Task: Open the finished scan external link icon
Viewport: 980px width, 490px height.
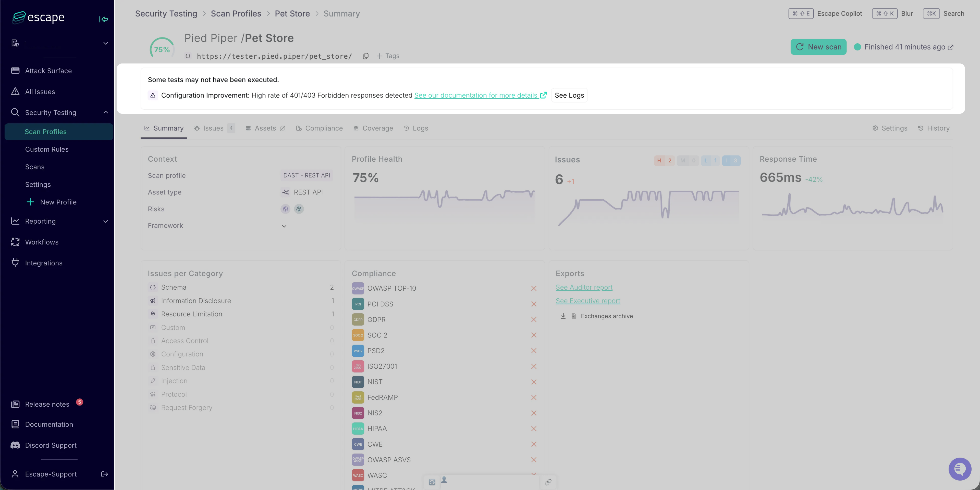Action: (x=951, y=47)
